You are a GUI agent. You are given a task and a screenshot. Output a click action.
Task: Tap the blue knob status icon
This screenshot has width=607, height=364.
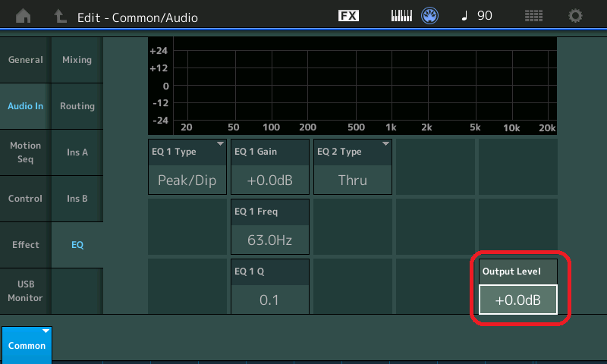pos(431,16)
